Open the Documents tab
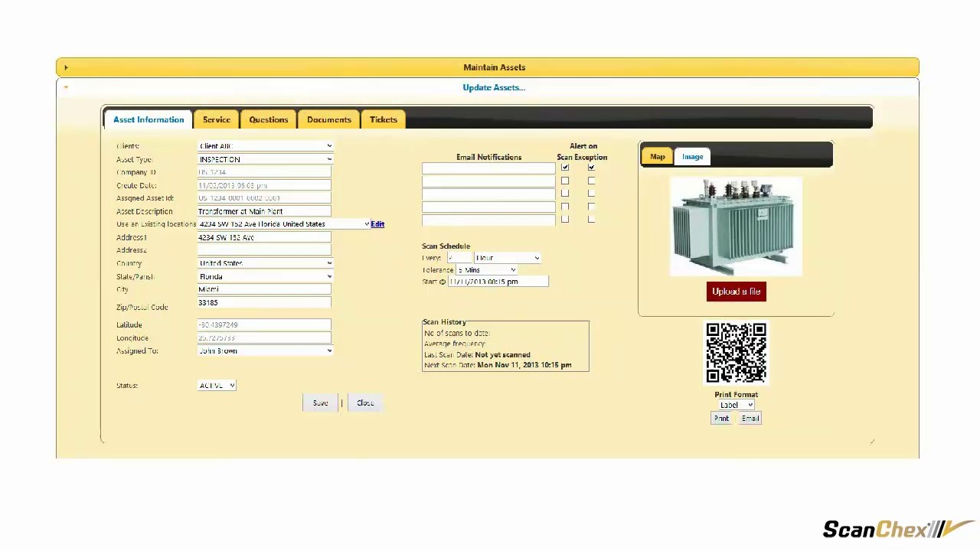The image size is (980, 551). pos(329,119)
